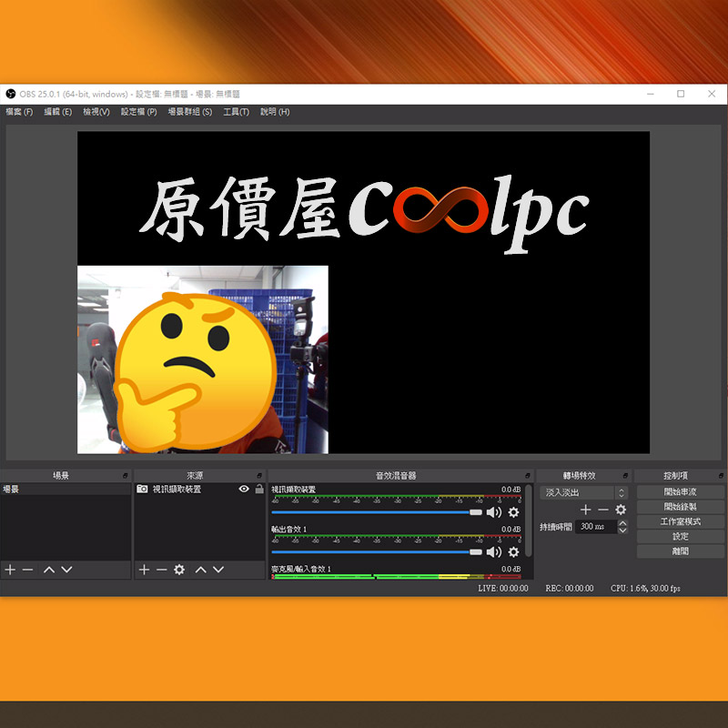Mute the 視訊擷取裝置 audio channel

coord(493,512)
